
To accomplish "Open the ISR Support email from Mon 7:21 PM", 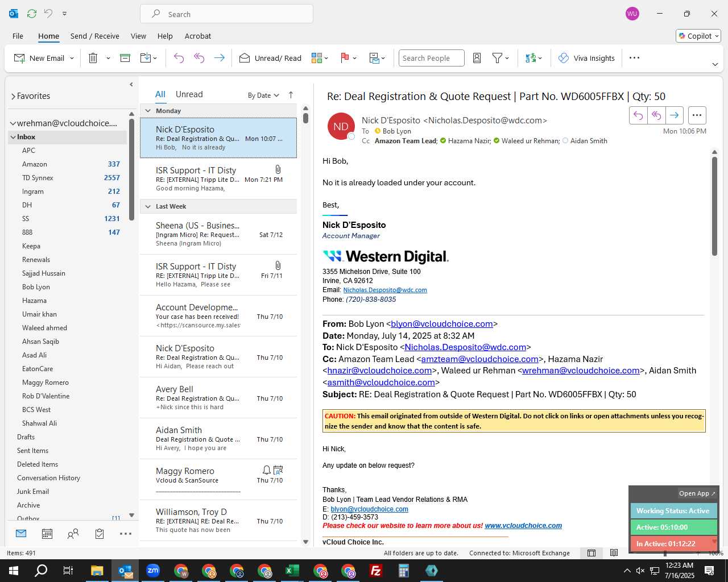I will (218, 178).
